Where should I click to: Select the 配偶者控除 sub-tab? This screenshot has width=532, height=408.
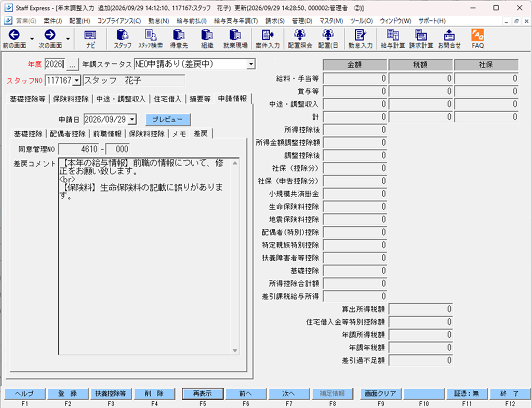point(68,134)
